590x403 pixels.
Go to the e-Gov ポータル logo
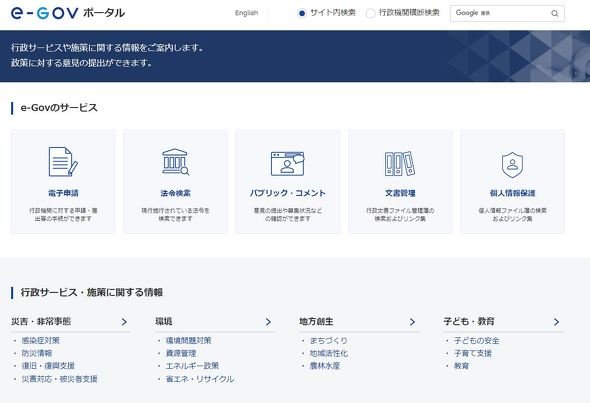pyautogui.click(x=68, y=13)
